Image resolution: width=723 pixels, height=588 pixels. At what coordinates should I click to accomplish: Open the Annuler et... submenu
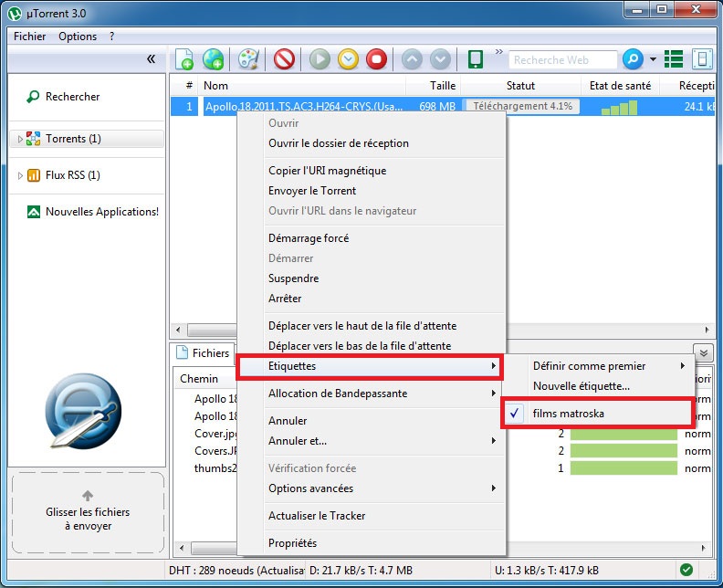(x=372, y=441)
